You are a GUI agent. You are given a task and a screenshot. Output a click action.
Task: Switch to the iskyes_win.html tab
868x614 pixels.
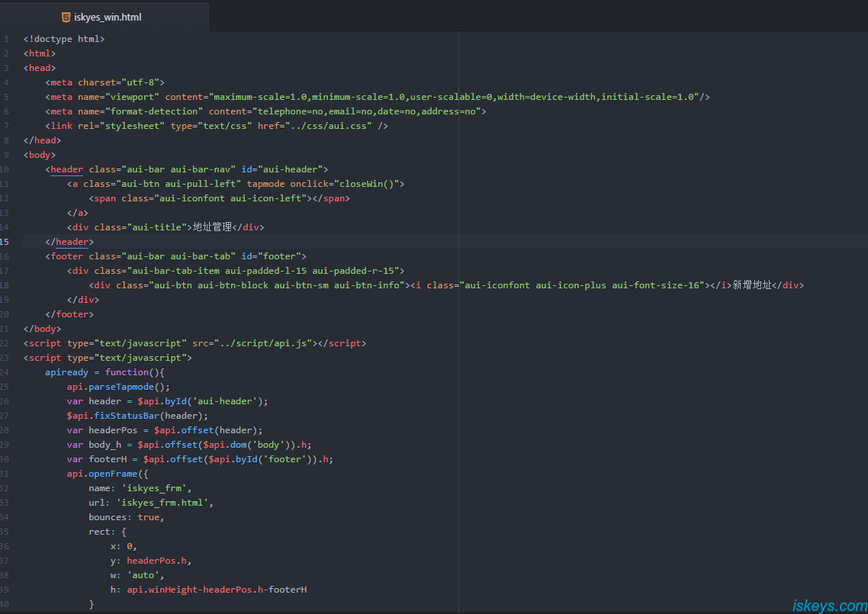click(107, 17)
